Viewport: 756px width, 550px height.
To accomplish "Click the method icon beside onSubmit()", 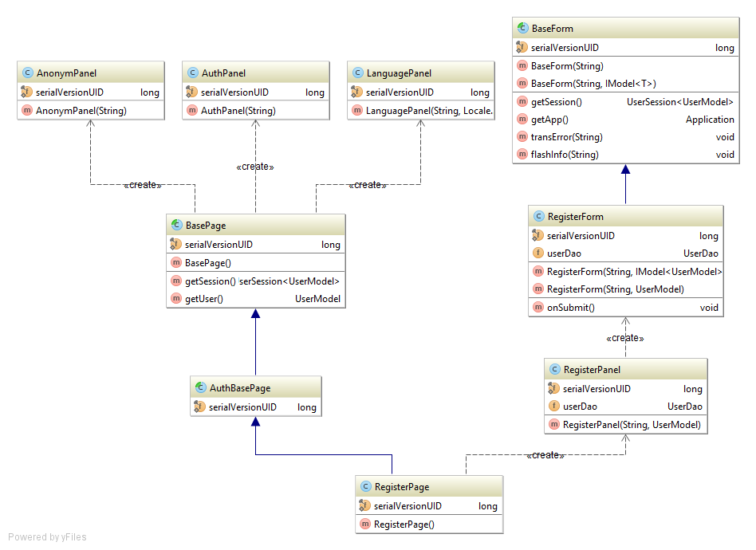I will (x=538, y=308).
